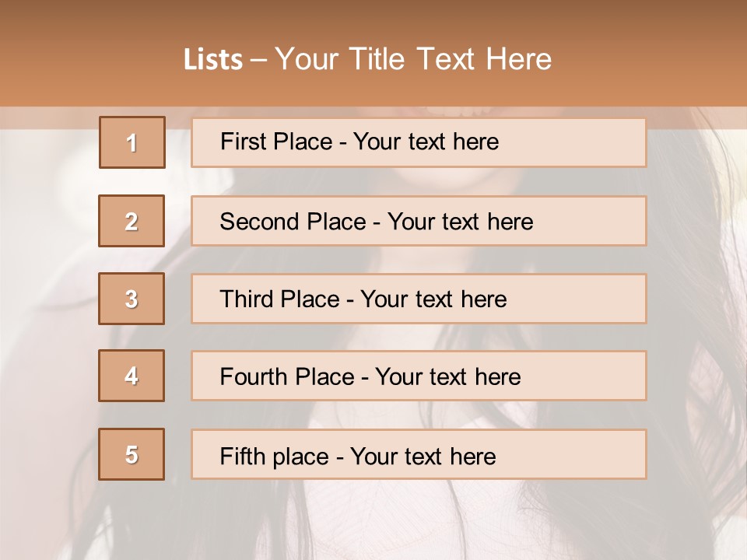Click 'Second Place' words in second bar

point(293,222)
